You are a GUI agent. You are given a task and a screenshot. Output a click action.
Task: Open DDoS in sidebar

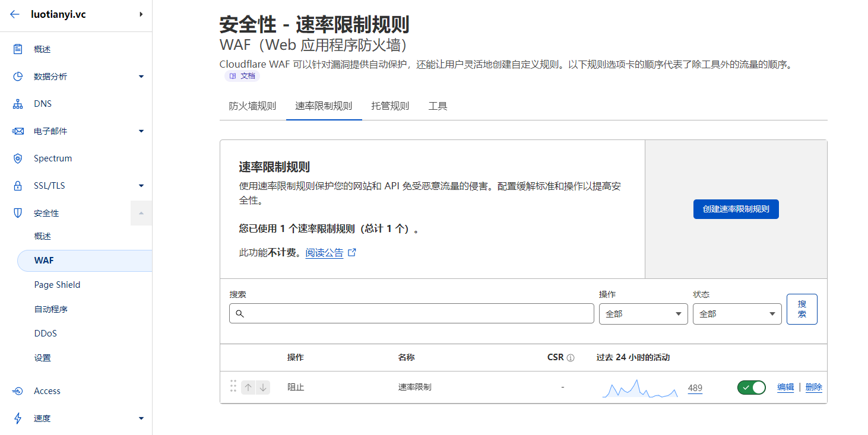click(x=46, y=334)
